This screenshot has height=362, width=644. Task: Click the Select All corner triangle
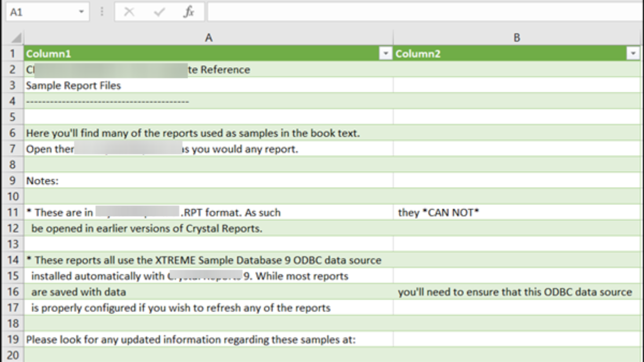(16, 38)
